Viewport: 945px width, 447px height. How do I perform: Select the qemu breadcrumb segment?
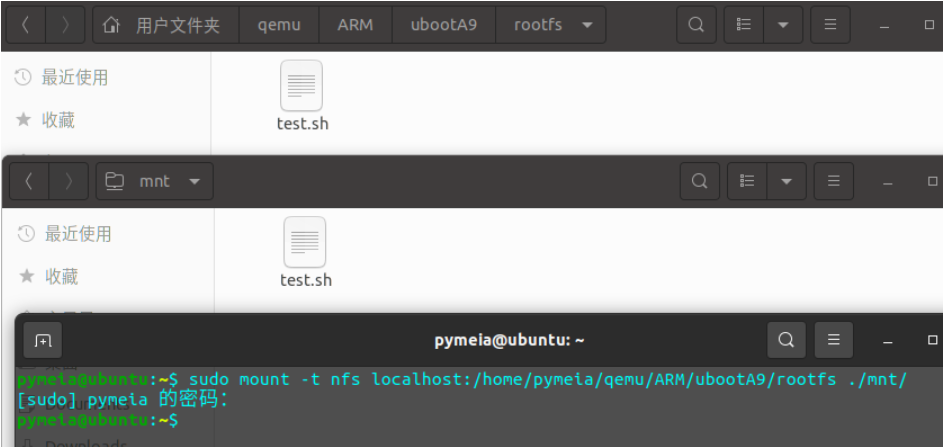[279, 25]
